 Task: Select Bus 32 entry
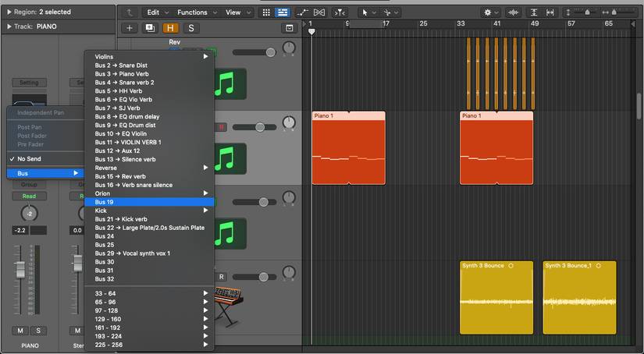click(x=150, y=279)
